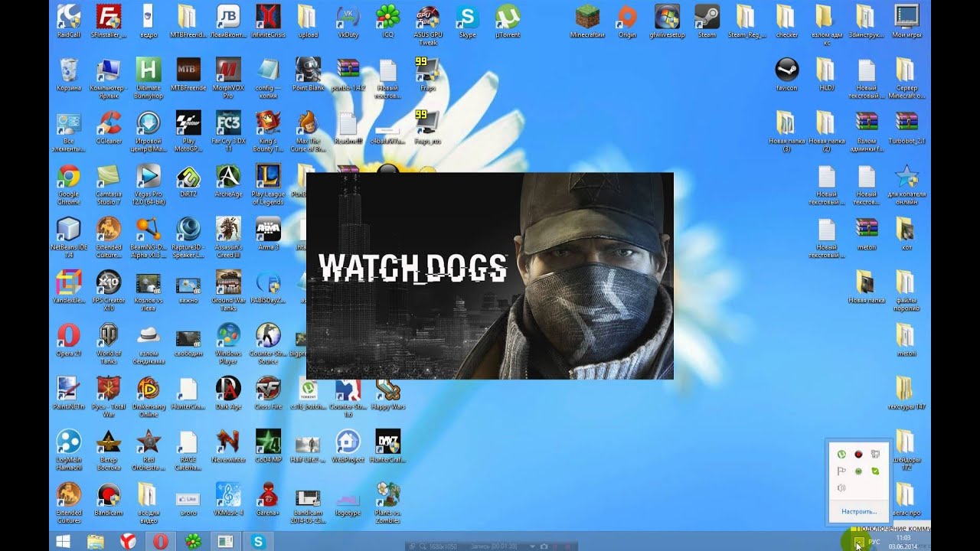Open the ICQ desktop icon

[x=387, y=21]
